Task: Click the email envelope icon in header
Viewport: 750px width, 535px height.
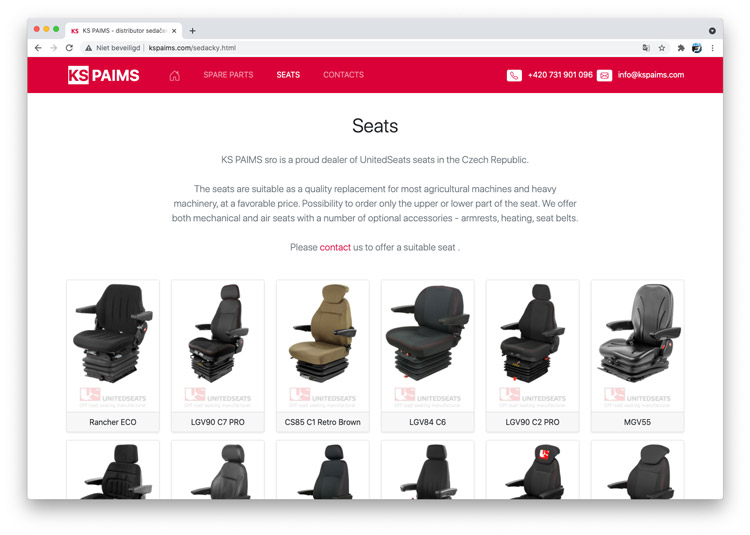Action: click(x=604, y=76)
